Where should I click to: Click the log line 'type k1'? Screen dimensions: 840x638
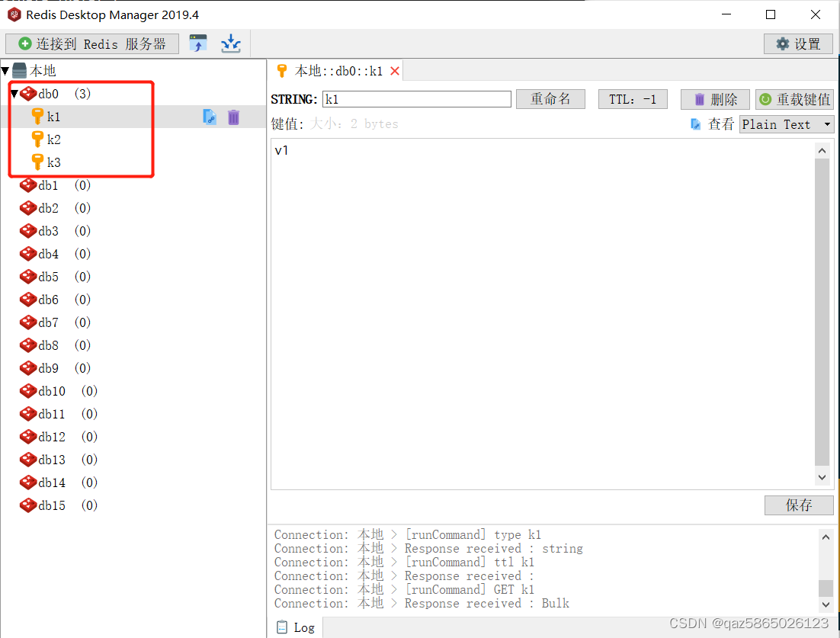408,534
